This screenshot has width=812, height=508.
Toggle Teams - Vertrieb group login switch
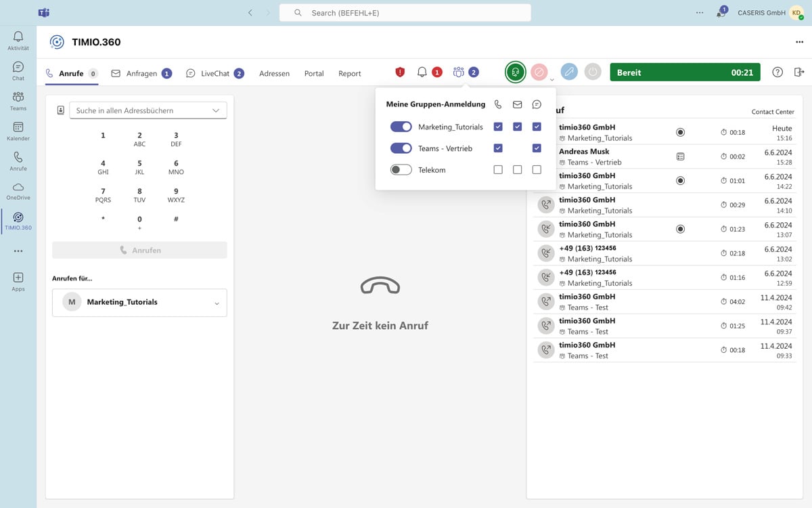coord(401,148)
